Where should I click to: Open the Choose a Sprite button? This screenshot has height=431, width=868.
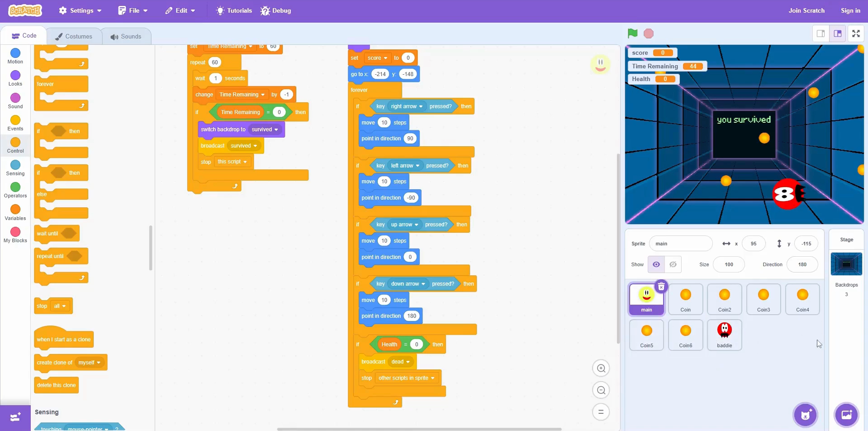pyautogui.click(x=805, y=415)
